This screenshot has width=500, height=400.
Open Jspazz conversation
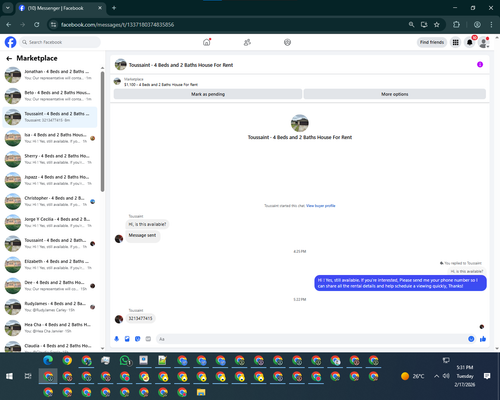point(50,180)
